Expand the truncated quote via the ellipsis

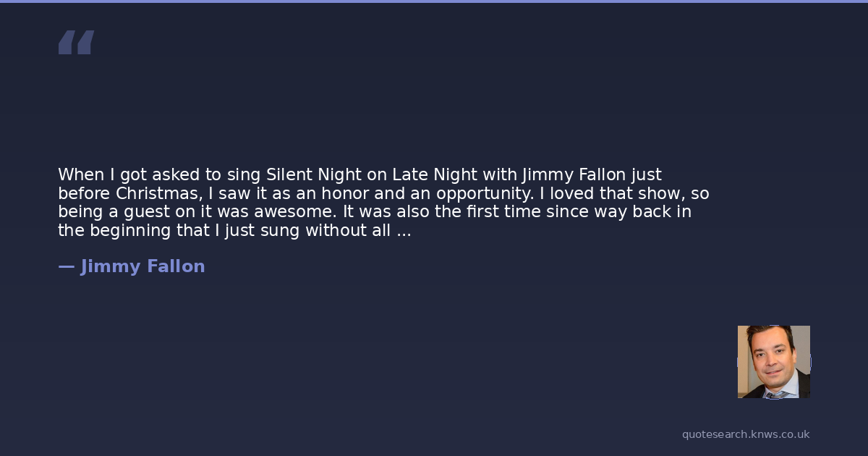[x=404, y=232]
